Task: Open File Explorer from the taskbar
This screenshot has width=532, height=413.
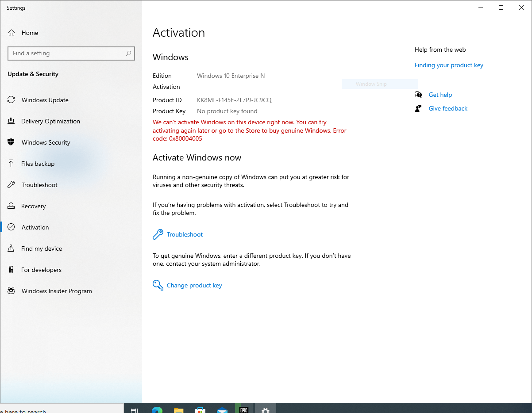Action: coord(178,410)
